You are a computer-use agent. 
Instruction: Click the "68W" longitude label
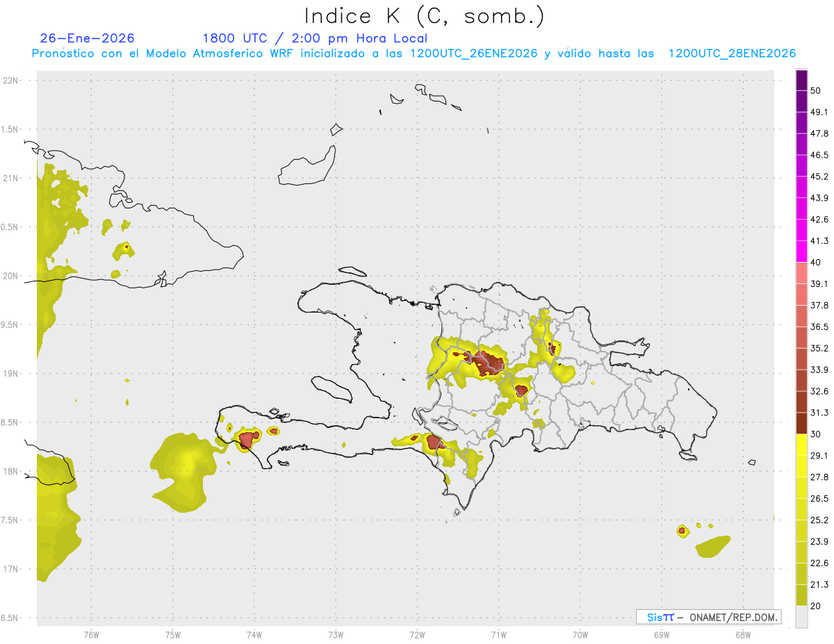click(743, 634)
